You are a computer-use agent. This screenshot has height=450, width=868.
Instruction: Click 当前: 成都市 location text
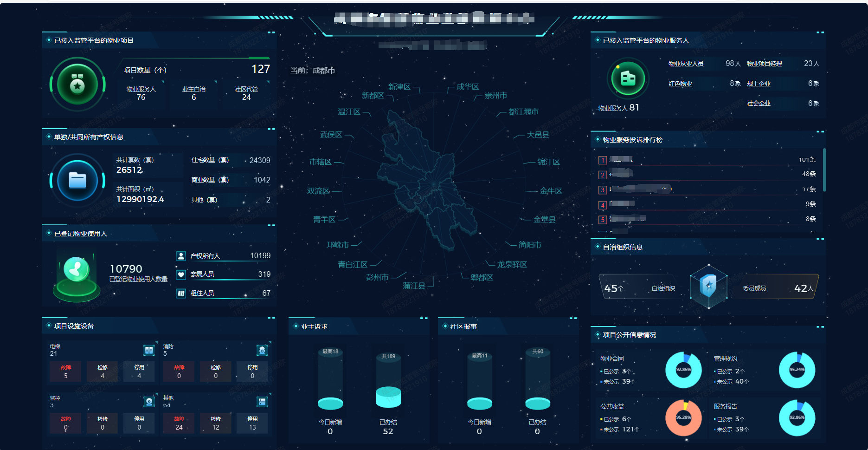coord(313,71)
